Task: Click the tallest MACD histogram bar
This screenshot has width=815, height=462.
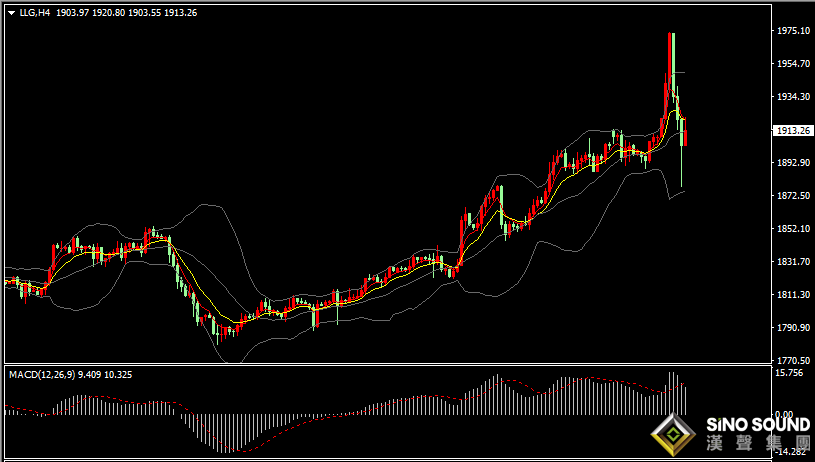Action: 670,393
